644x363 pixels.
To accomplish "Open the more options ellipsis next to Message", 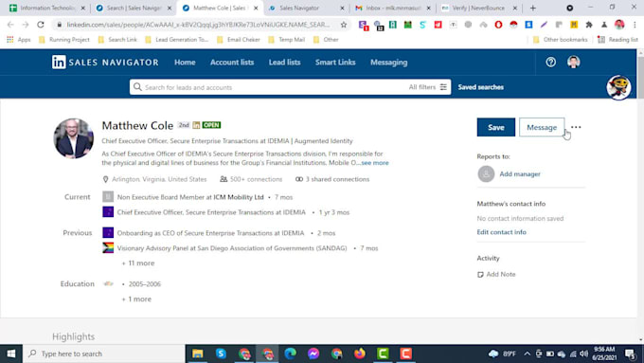I will coord(576,127).
